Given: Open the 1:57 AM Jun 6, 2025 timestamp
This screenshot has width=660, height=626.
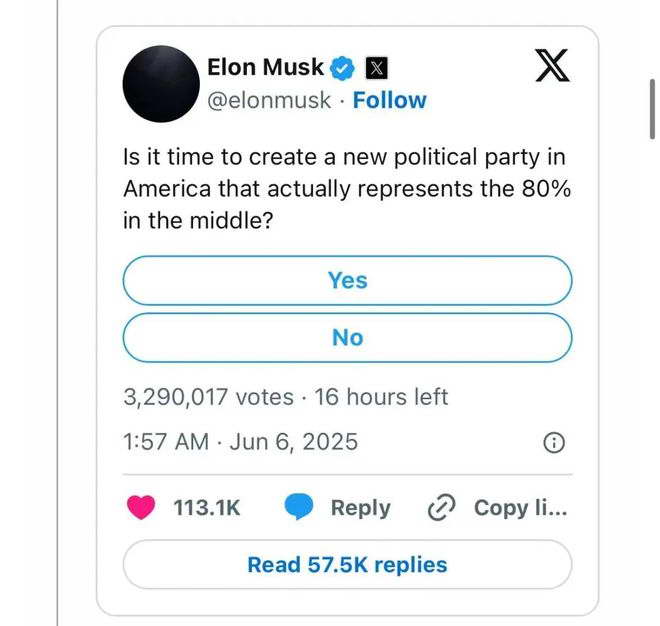Looking at the screenshot, I should coord(240,441).
